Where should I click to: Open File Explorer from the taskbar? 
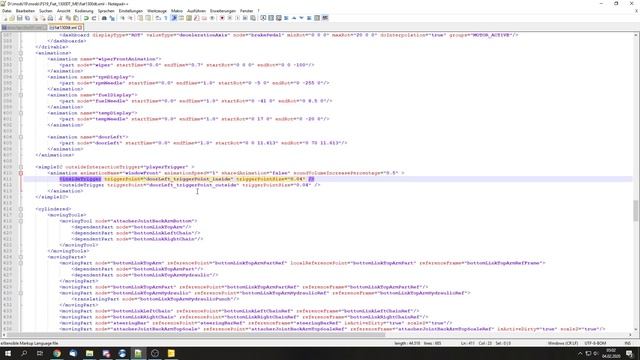[89, 353]
